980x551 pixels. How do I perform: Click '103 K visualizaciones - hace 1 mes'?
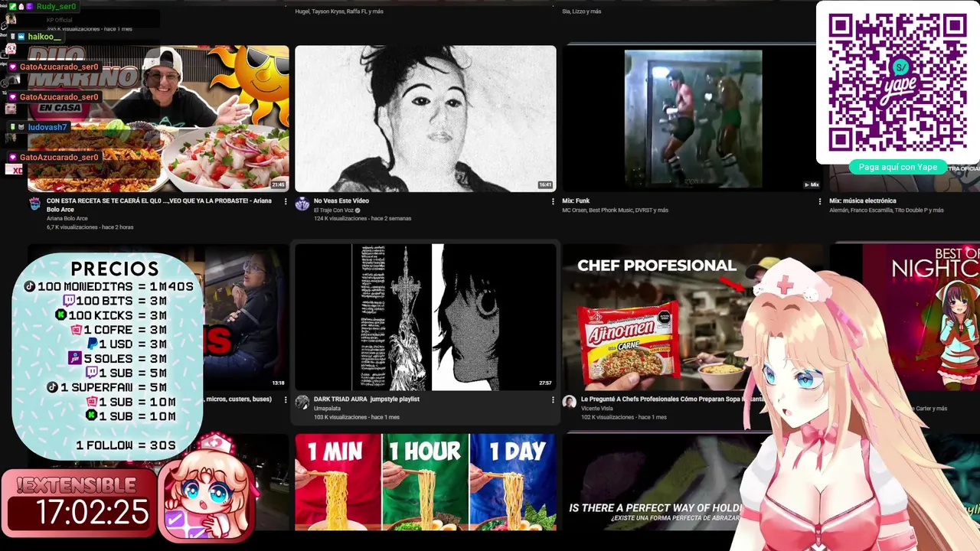click(x=357, y=417)
